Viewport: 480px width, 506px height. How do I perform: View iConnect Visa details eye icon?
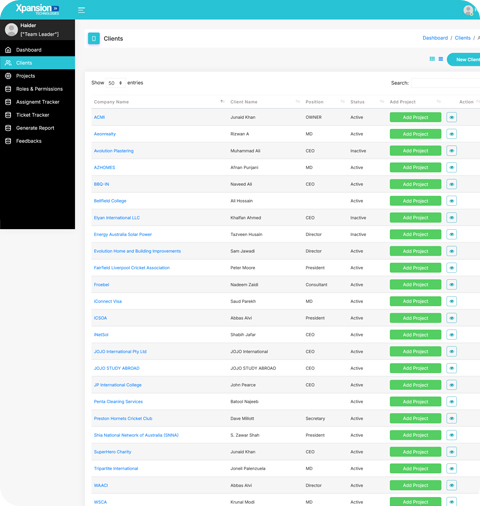tap(451, 301)
